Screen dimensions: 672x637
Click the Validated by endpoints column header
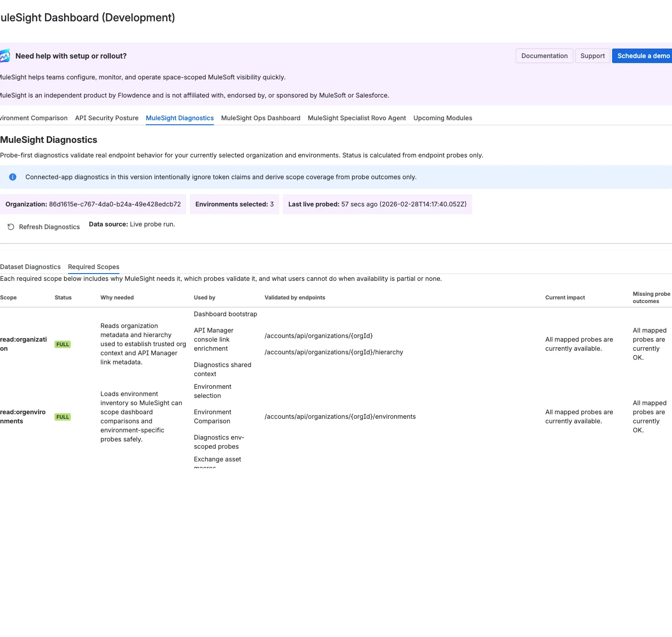click(x=295, y=298)
